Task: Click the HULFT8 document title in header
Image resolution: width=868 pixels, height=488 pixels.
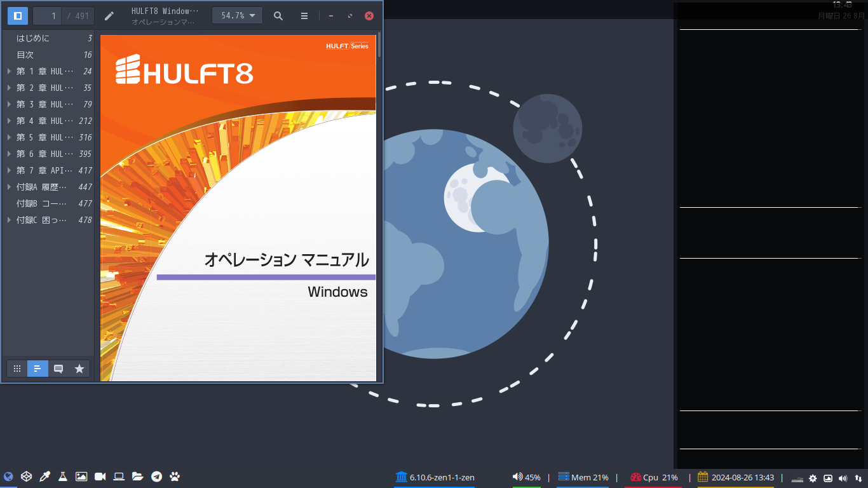Action: coord(165,11)
